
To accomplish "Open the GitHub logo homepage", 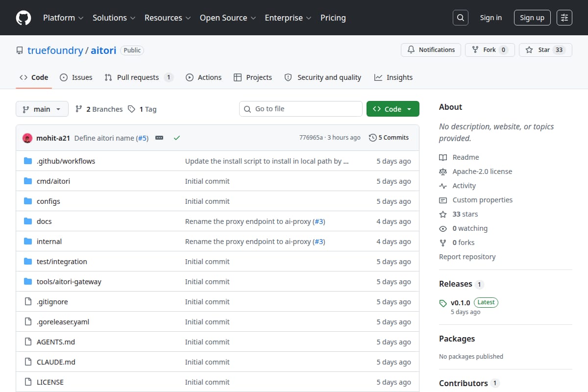I will [x=24, y=18].
